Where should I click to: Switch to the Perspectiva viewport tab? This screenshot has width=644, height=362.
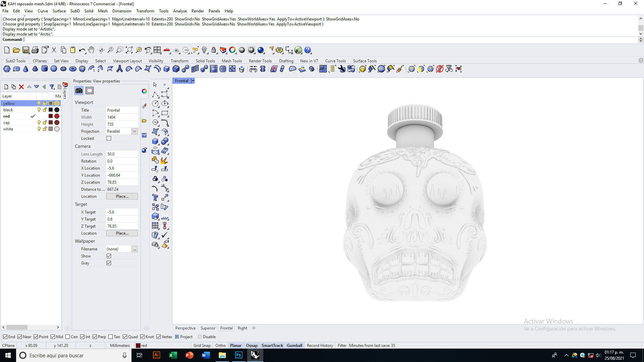(x=185, y=328)
